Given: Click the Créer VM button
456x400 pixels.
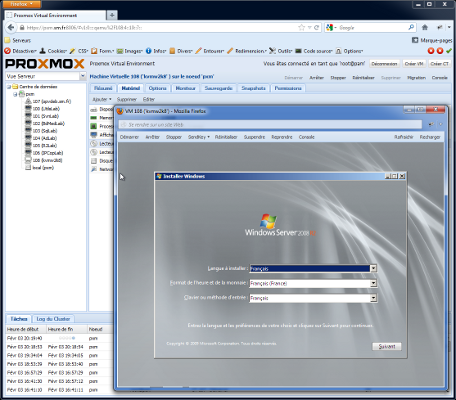Looking at the screenshot, I should pos(414,64).
